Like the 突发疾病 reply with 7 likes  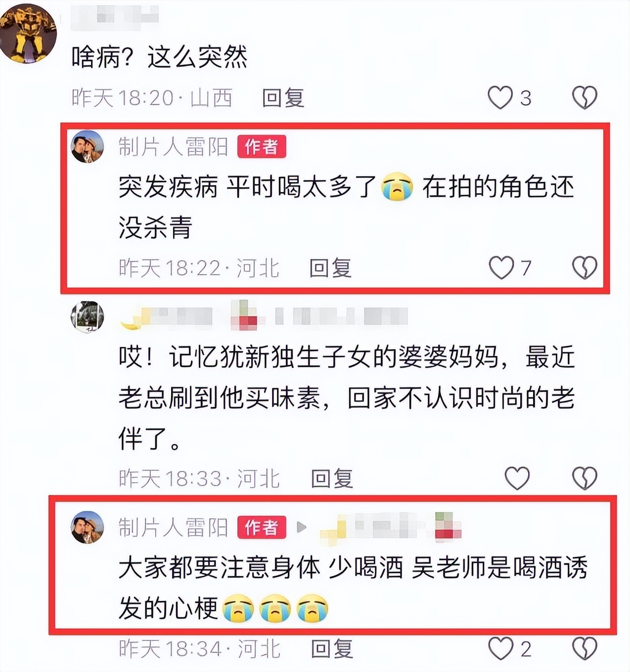pyautogui.click(x=501, y=268)
